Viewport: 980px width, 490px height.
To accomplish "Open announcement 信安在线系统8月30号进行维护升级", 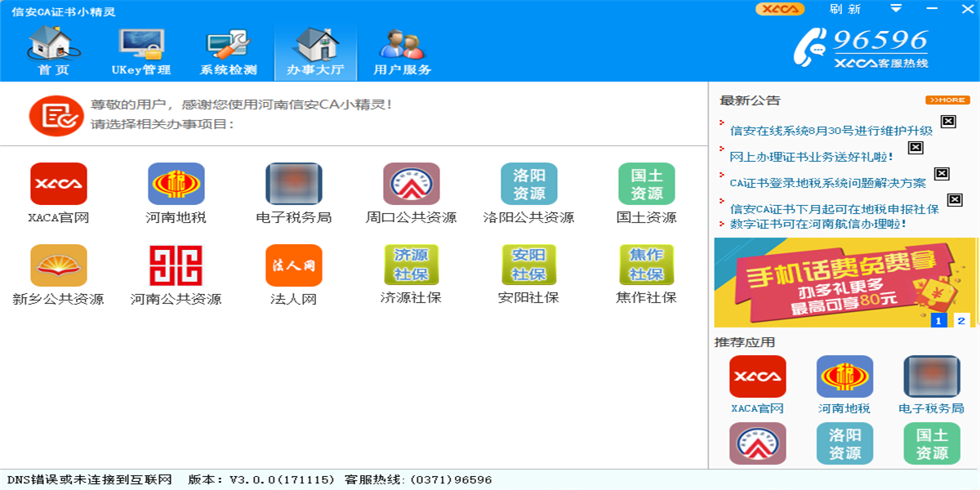I will coord(831,131).
